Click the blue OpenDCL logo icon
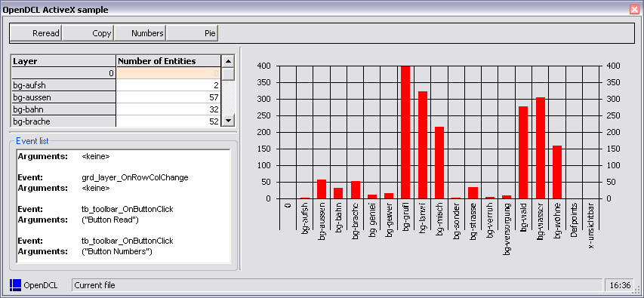This screenshot has height=298, width=644. pyautogui.click(x=15, y=285)
